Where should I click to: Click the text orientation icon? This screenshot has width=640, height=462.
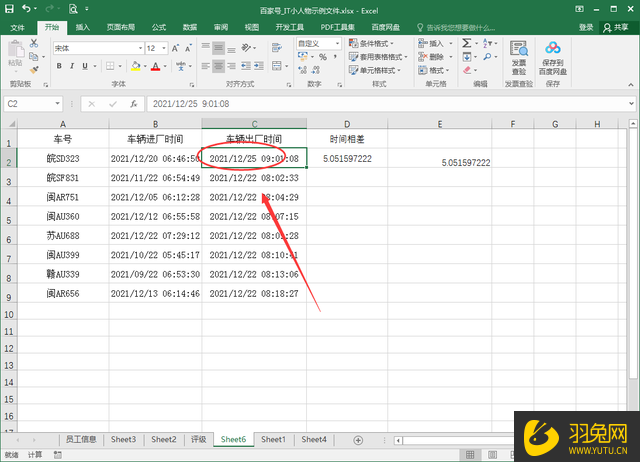tap(246, 48)
